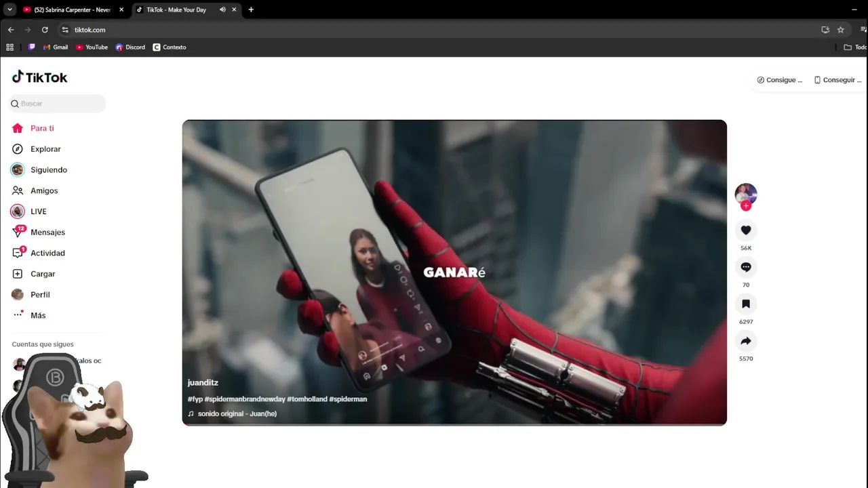The height and width of the screenshot is (488, 868).
Task: Open the #fyp hashtag
Action: coord(195,399)
